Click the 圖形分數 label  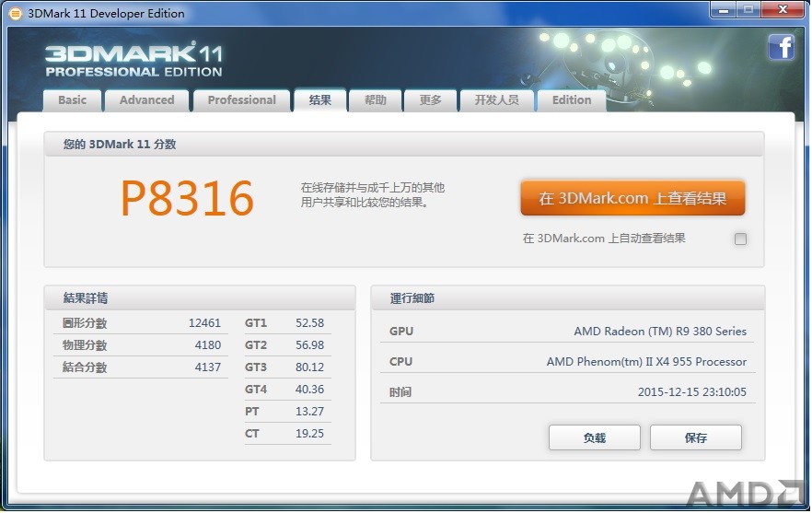click(x=85, y=323)
